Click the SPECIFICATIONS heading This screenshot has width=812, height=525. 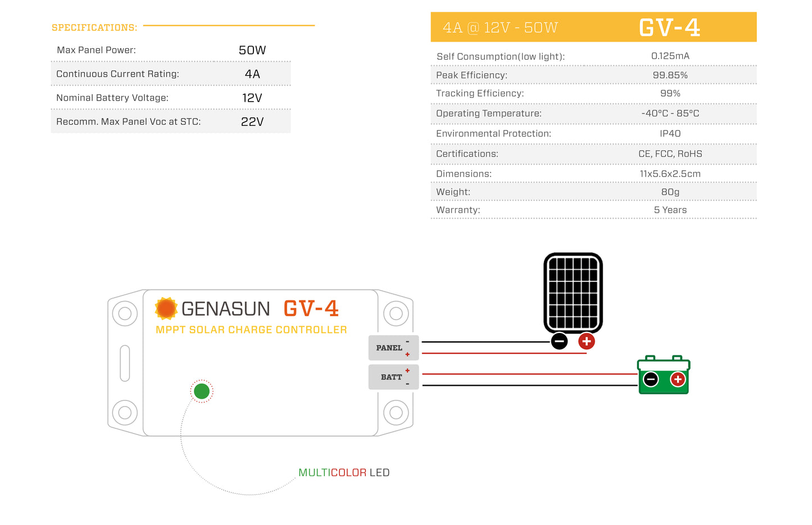click(94, 28)
